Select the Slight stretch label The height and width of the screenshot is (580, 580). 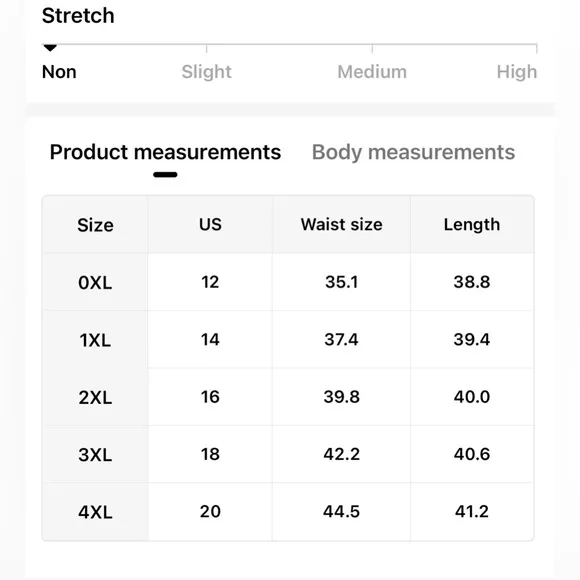click(206, 72)
